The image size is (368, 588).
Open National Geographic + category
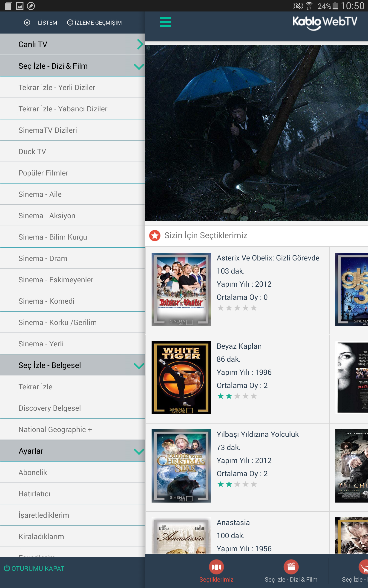click(72, 430)
